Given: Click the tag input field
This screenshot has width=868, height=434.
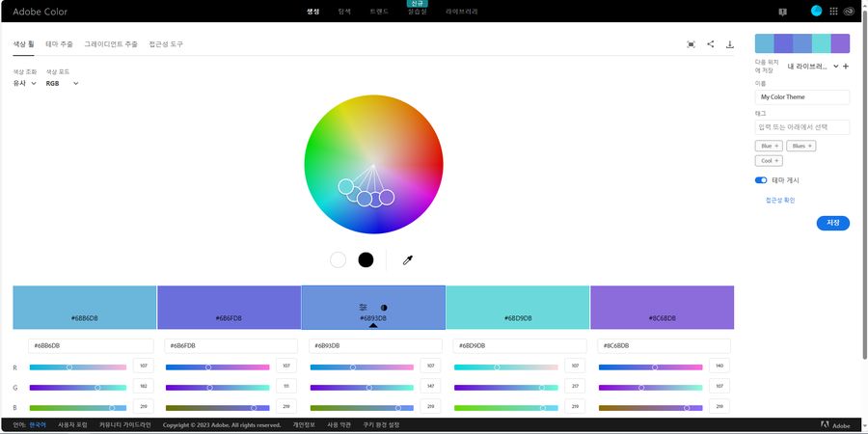Looking at the screenshot, I should 802,126.
